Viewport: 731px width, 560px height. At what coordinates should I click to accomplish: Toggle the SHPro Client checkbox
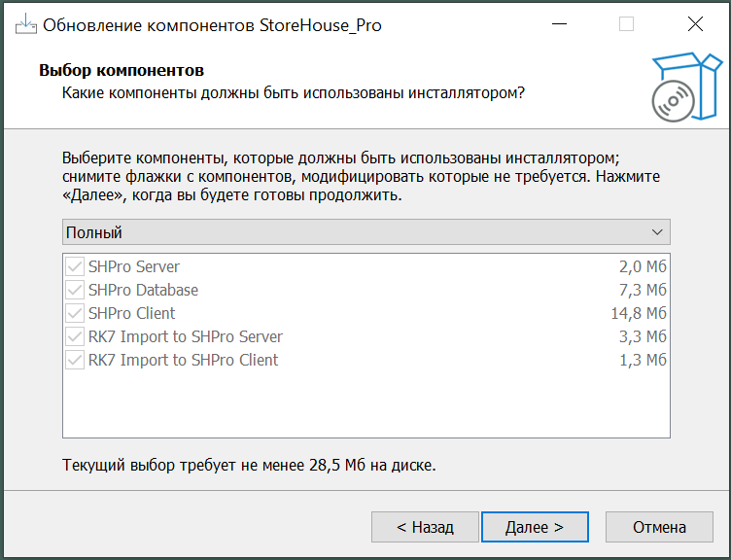click(x=75, y=313)
